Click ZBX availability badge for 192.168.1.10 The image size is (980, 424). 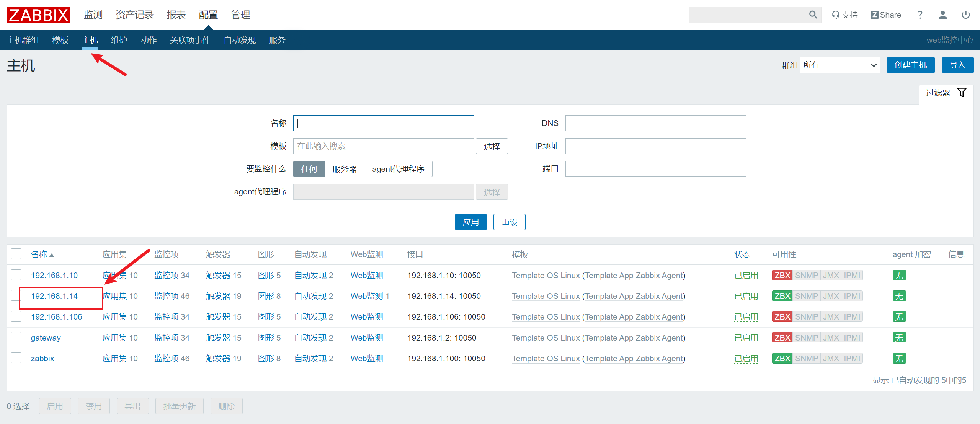pos(782,276)
